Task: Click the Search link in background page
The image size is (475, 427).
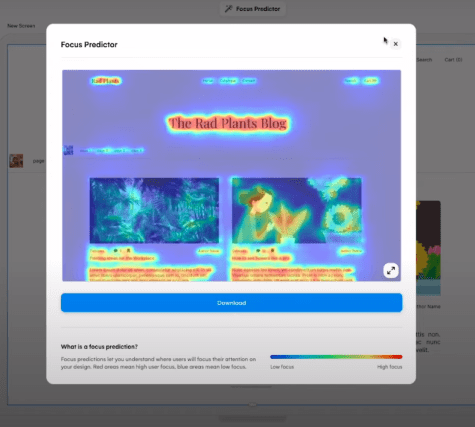Action: (424, 60)
